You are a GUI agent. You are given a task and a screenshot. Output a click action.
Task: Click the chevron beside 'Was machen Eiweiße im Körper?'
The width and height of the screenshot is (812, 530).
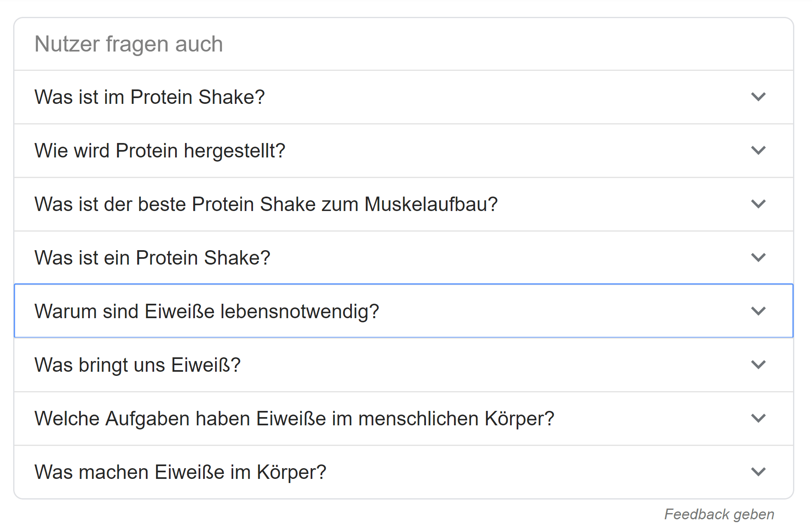tap(758, 472)
